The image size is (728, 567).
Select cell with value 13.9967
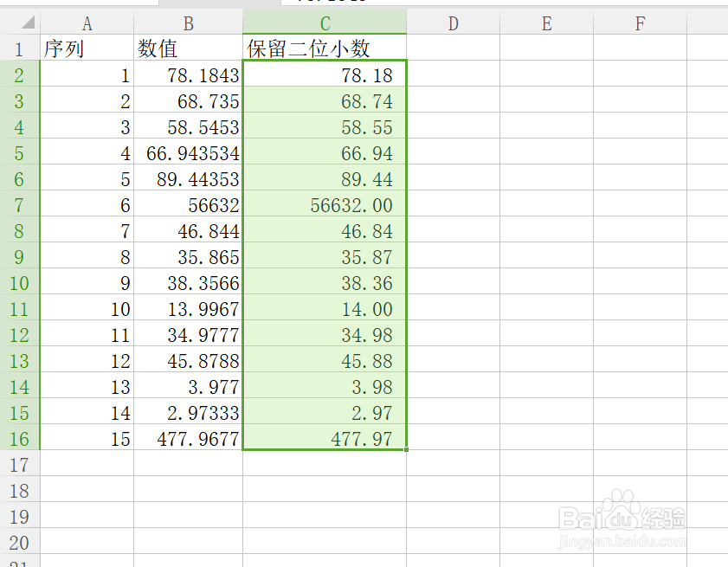[188, 307]
